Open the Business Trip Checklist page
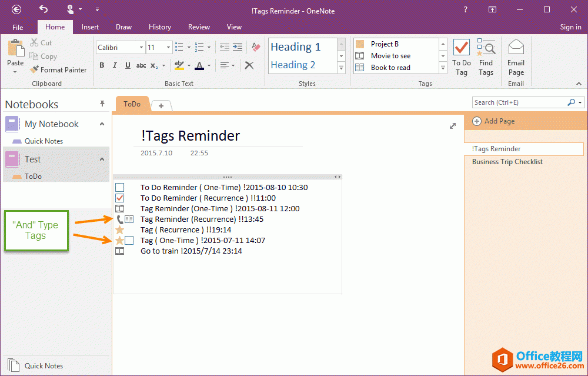The height and width of the screenshot is (376, 588). [x=507, y=162]
